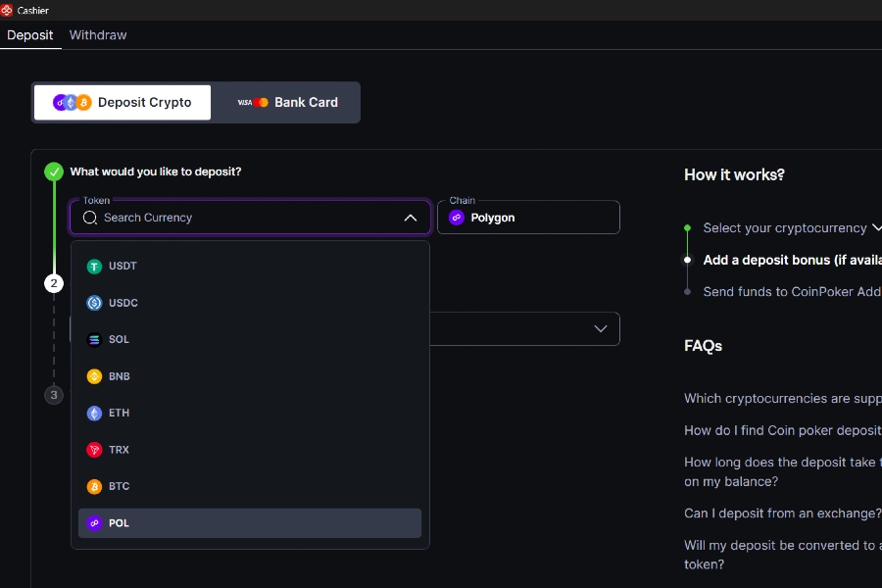Pick the TRX Tron icon
882x588 pixels.
click(94, 450)
